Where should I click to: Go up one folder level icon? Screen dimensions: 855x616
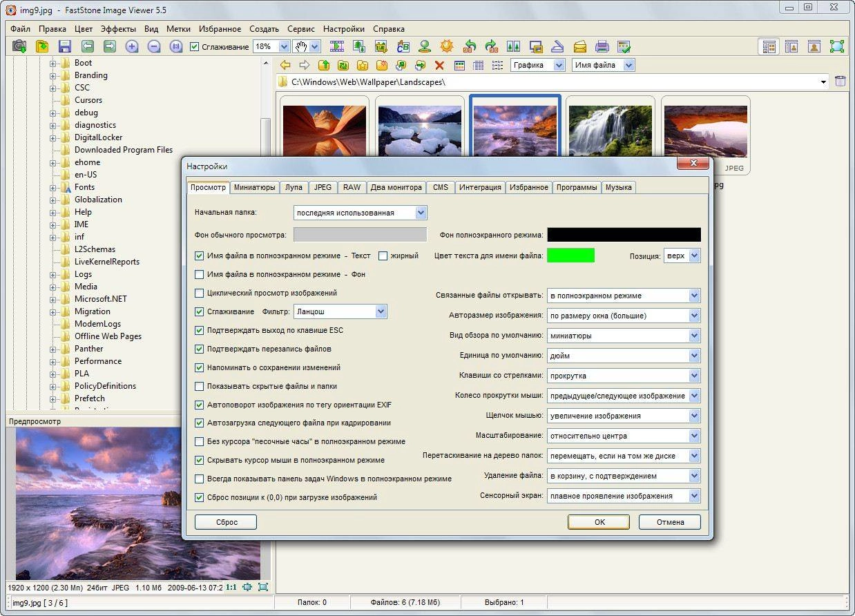[324, 65]
